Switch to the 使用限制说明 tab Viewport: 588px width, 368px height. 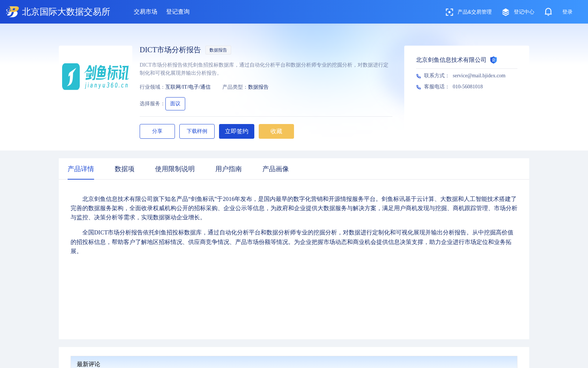pos(175,169)
